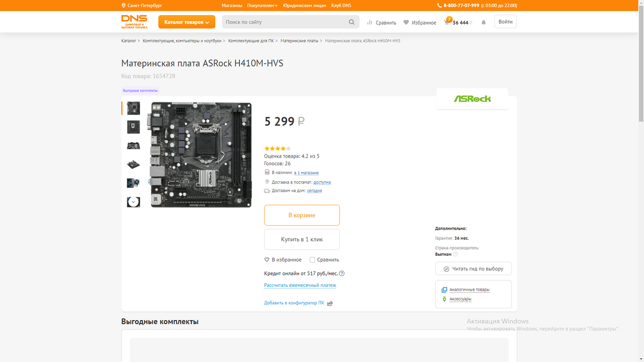Select the second motherboard thumbnail image
The height and width of the screenshot is (362, 644).
coord(133,127)
